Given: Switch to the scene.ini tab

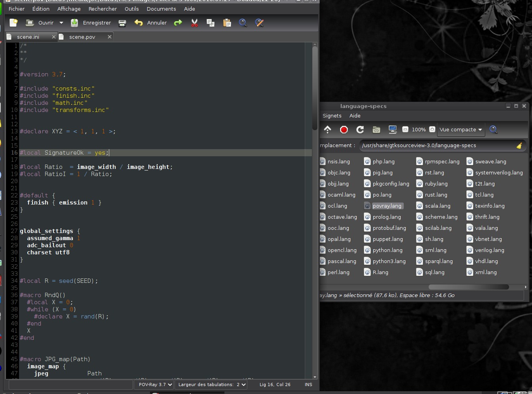Looking at the screenshot, I should coord(28,37).
